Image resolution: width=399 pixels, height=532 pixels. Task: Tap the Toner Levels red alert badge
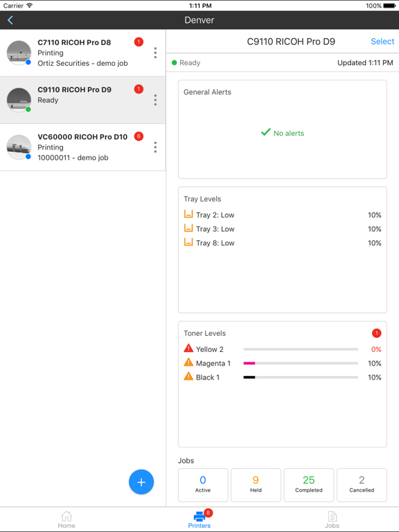(377, 333)
